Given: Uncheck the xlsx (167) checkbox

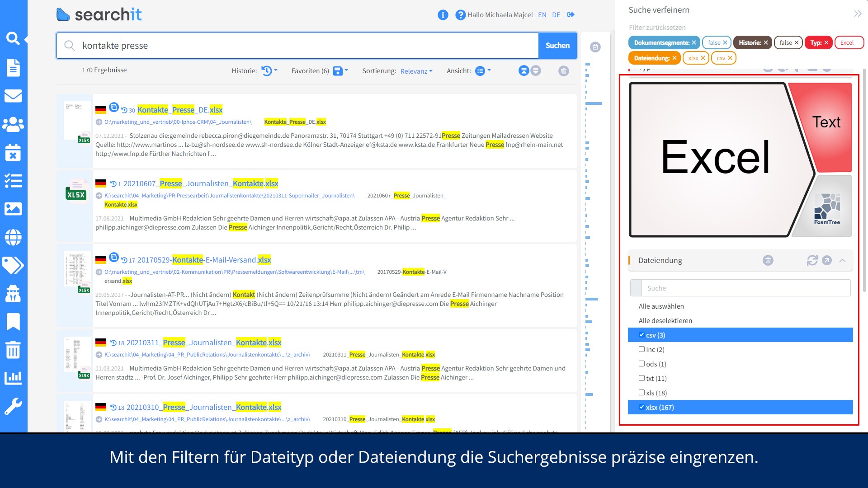Looking at the screenshot, I should (x=642, y=407).
